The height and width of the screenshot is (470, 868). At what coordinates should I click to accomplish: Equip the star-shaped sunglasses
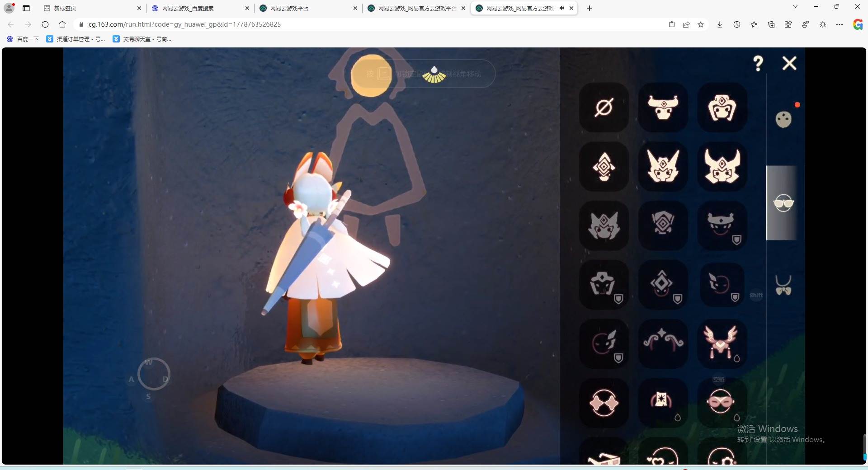(x=604, y=403)
